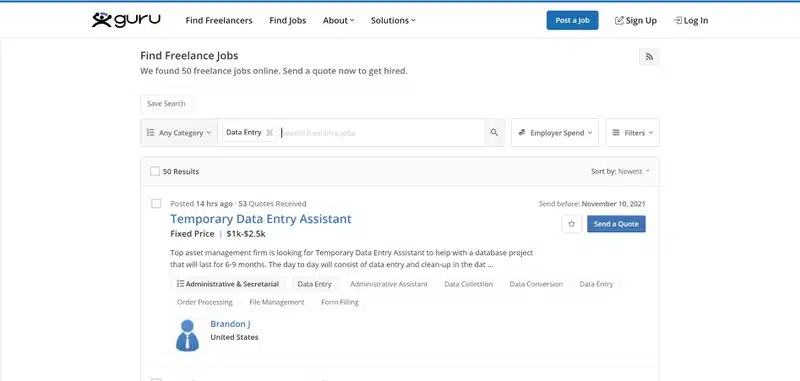Click the Administrative & Secretarial category tag

[228, 284]
